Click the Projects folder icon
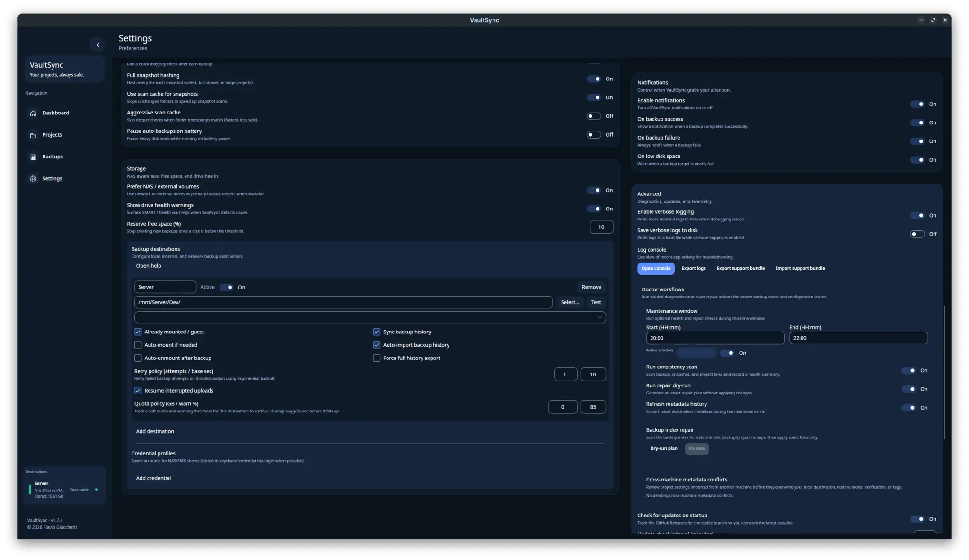 33,135
